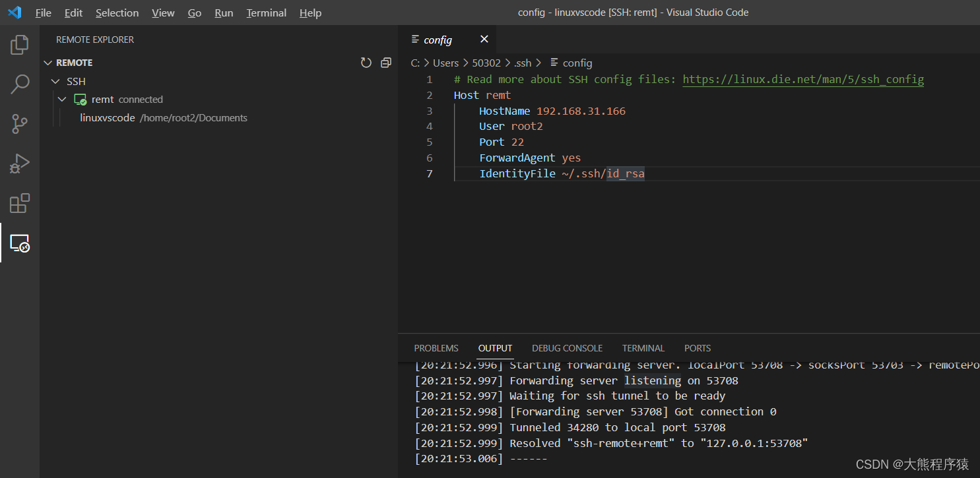The width and height of the screenshot is (980, 478).
Task: Collapse the SSH tree node
Action: click(56, 82)
